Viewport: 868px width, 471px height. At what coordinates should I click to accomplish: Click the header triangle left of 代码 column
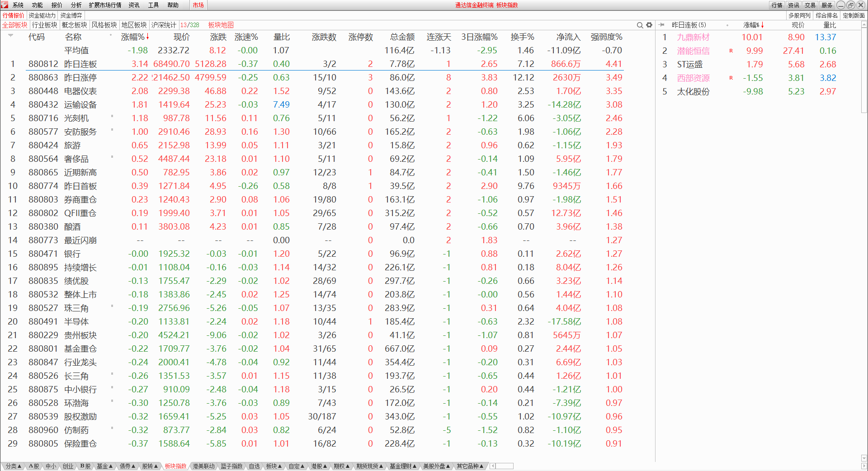click(x=11, y=35)
